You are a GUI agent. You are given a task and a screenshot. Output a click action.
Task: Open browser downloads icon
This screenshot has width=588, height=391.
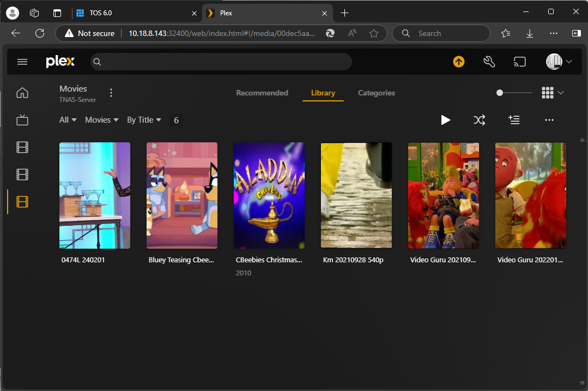point(530,33)
